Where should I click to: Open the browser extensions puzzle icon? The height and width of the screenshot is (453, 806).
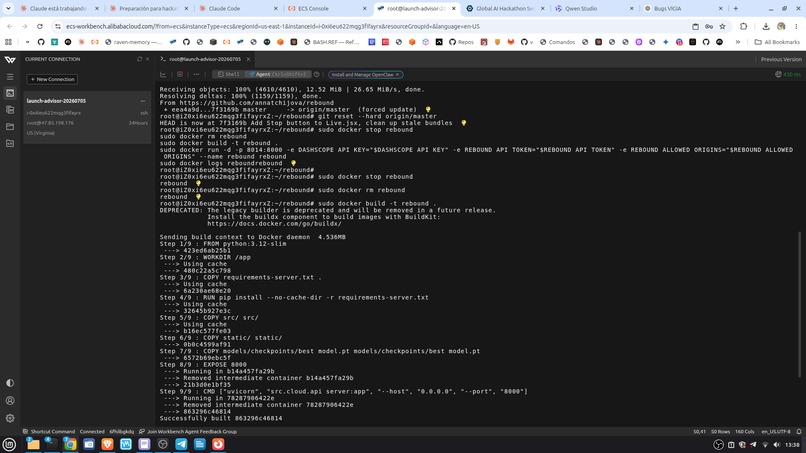743,26
